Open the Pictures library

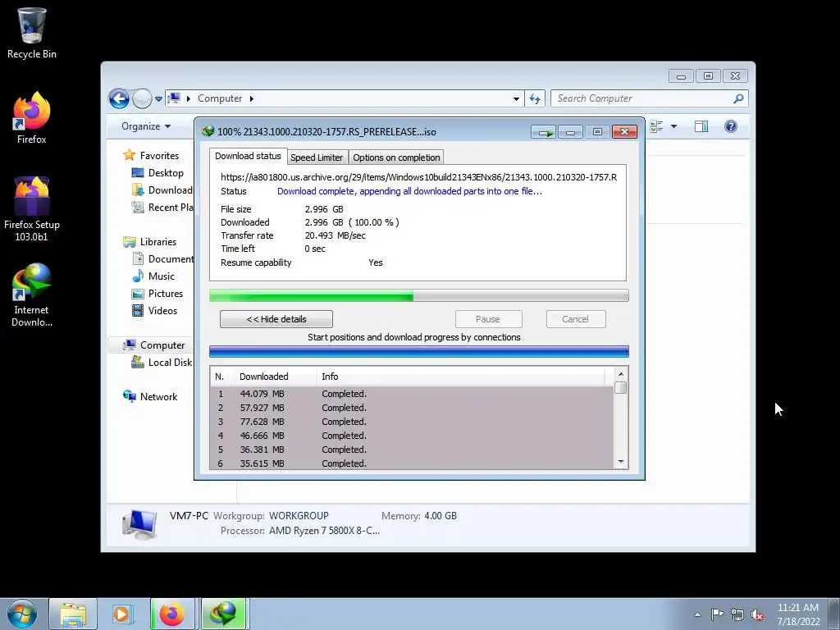166,294
